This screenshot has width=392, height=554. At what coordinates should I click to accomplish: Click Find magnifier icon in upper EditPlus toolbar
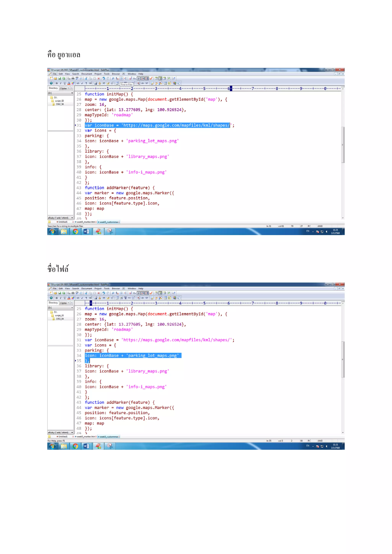[x=113, y=78]
